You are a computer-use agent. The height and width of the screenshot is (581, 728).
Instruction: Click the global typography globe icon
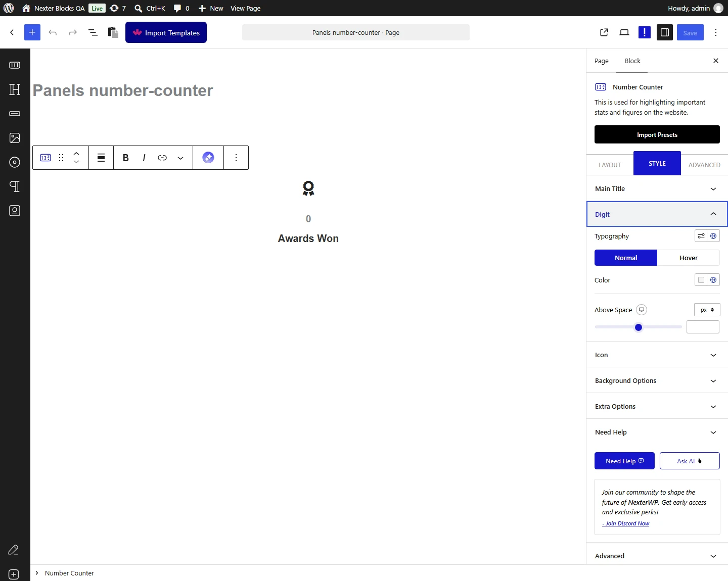tap(713, 236)
